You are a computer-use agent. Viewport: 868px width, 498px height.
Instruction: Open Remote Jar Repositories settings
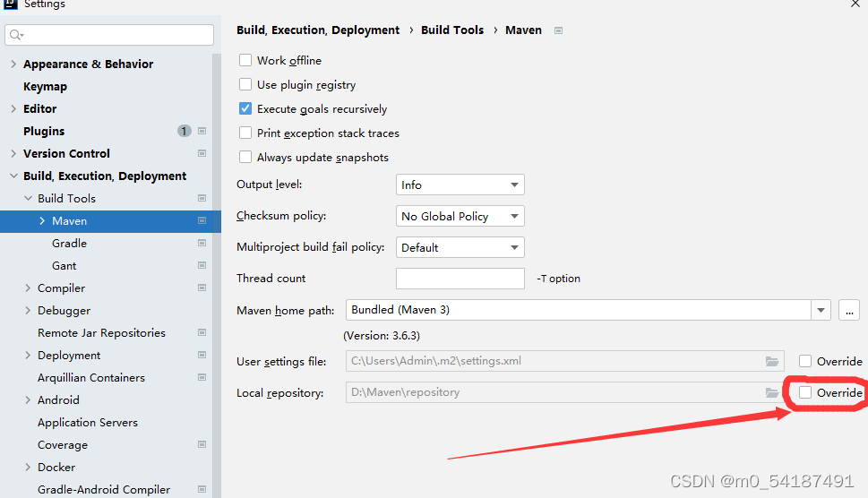[101, 333]
